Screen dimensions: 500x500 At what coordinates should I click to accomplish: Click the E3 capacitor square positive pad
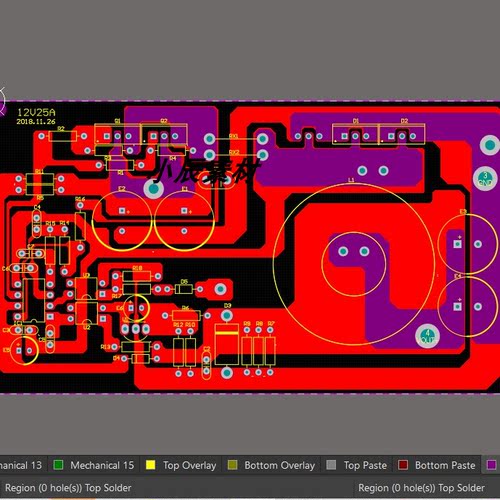coord(458,244)
